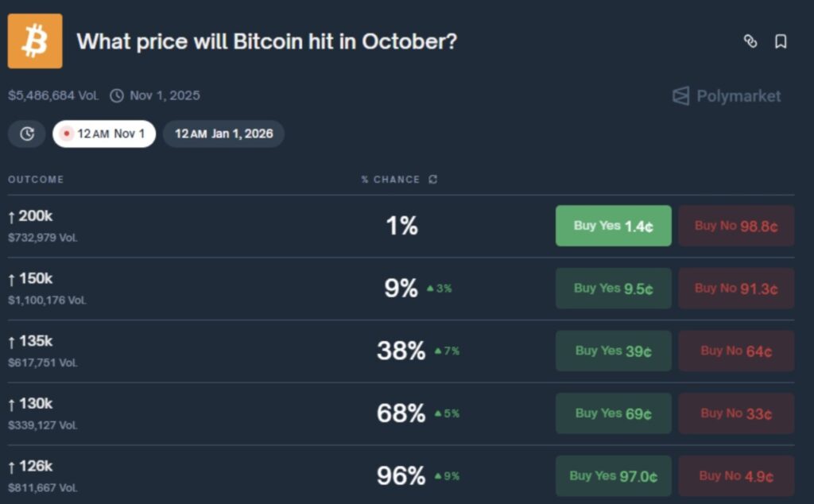Bookmark this Bitcoin market

(781, 41)
